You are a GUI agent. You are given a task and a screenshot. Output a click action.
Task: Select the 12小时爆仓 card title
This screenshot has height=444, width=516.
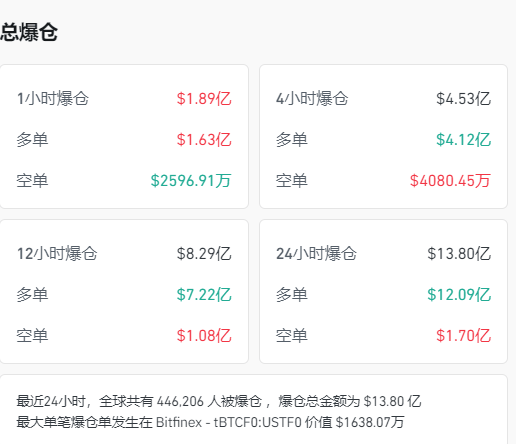pyautogui.click(x=57, y=254)
